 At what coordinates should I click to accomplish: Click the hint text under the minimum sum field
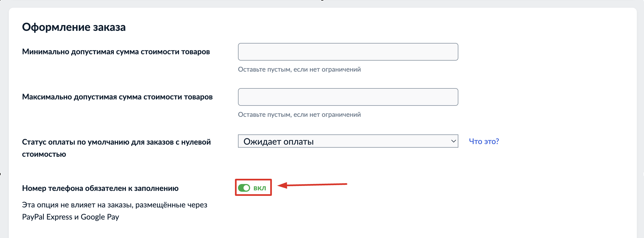click(299, 69)
